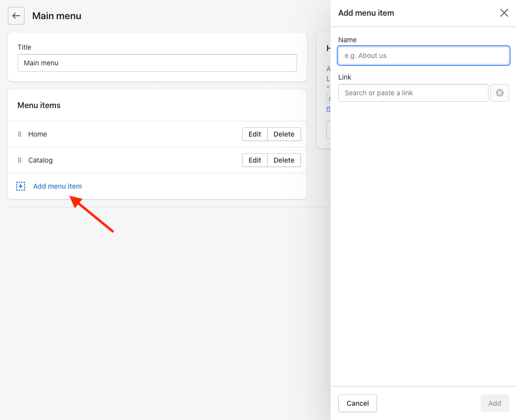Viewport: 516px width, 420px height.
Task: Cancel adding the new menu item
Action: (357, 403)
